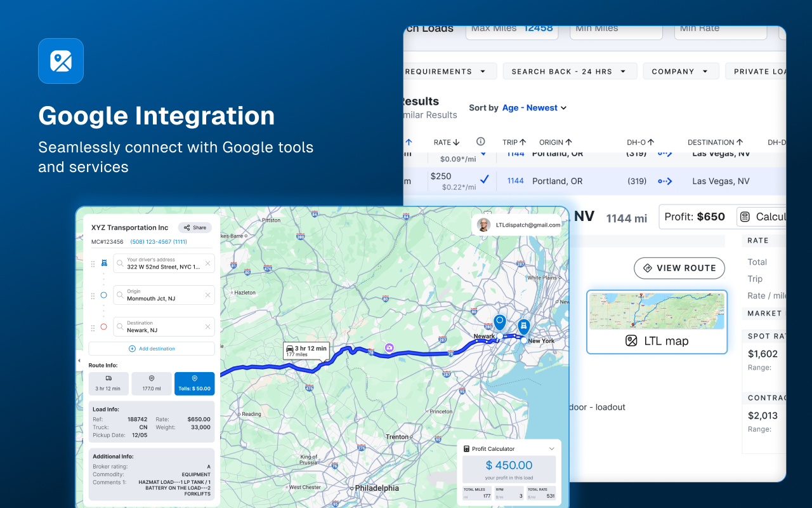Open the Search Back - 24 hrs dropdown
Viewport: 812px width, 508px height.
[570, 71]
